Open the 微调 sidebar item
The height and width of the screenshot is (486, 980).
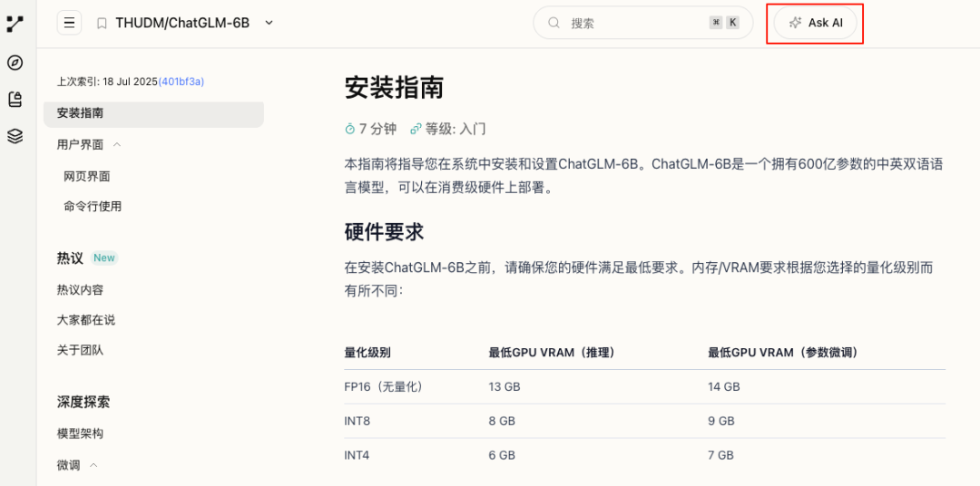[x=68, y=465]
